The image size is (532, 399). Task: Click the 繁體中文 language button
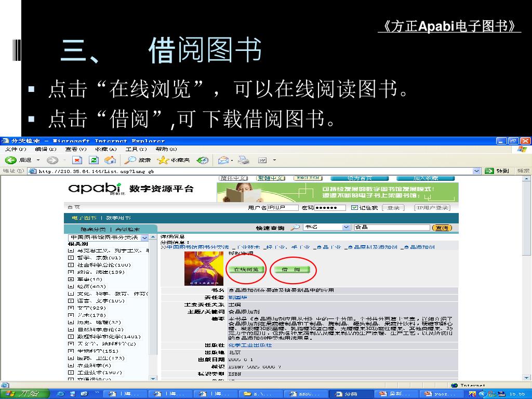[270, 178]
